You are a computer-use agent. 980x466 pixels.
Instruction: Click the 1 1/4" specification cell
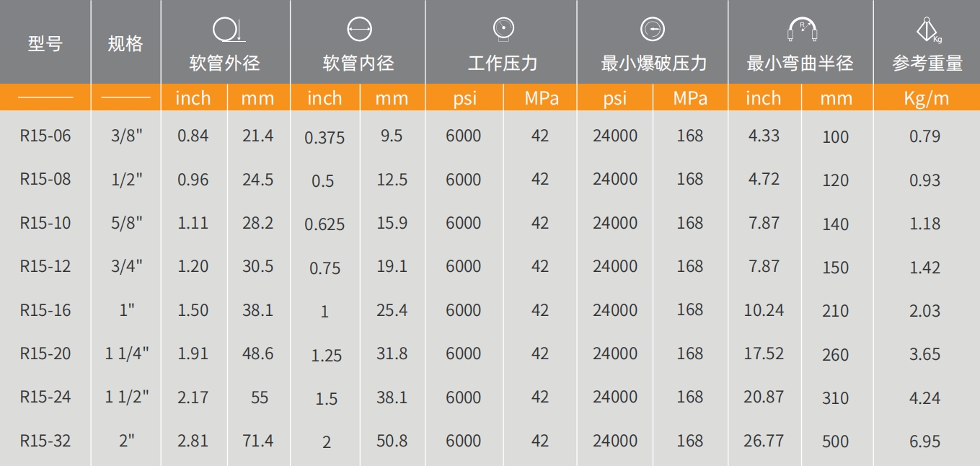pos(127,353)
